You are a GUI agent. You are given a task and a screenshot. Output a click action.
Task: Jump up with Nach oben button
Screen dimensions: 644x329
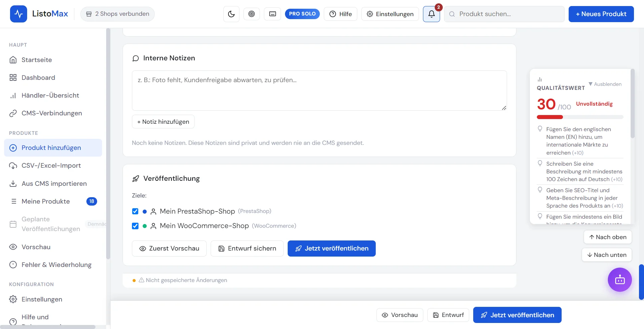tap(607, 237)
